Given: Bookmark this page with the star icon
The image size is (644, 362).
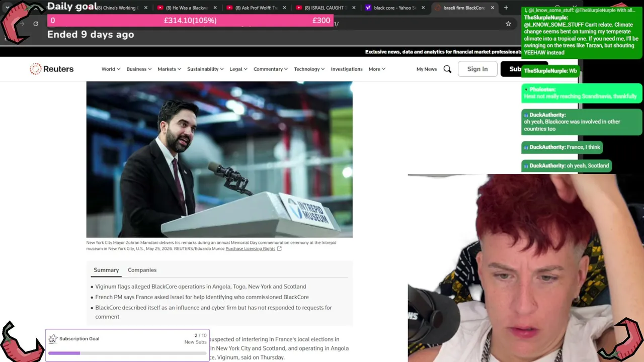Looking at the screenshot, I should (508, 24).
